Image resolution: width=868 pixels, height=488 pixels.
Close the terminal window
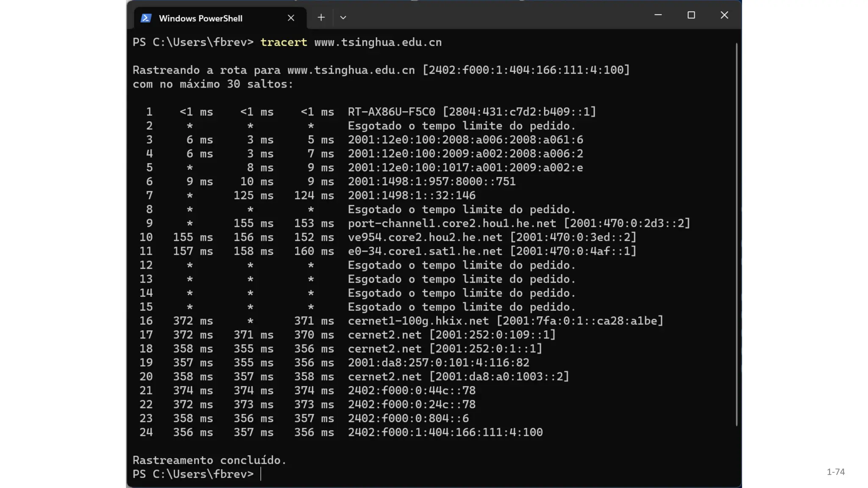pos(724,15)
